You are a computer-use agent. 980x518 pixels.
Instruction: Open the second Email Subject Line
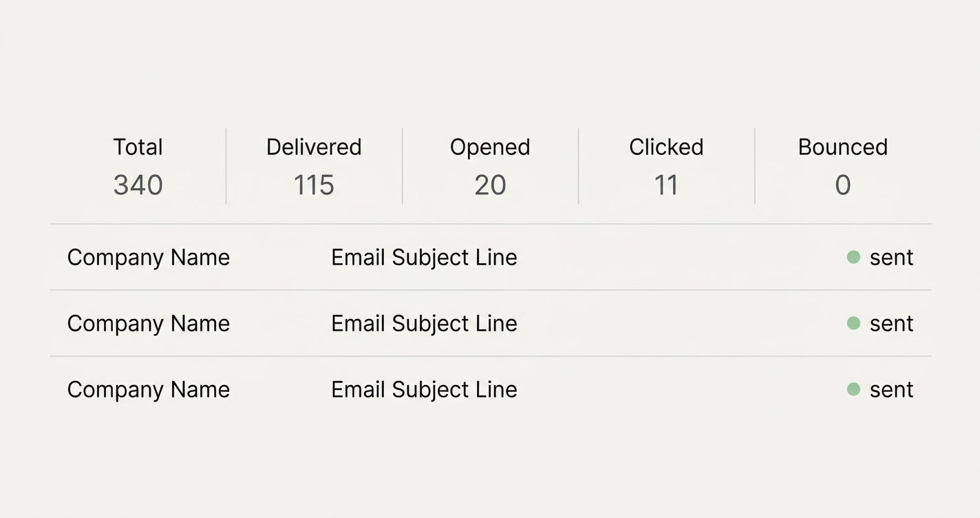pos(424,322)
